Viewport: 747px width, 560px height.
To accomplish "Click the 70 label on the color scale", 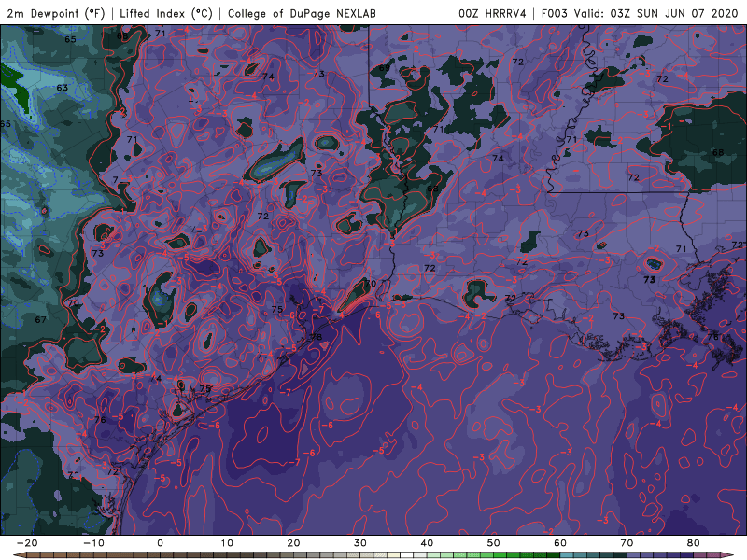I will click(627, 543).
